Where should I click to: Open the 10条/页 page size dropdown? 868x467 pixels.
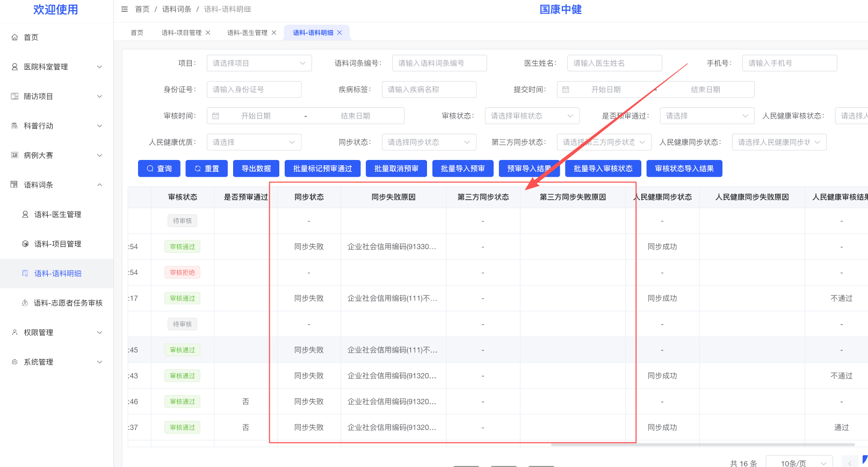pyautogui.click(x=799, y=463)
